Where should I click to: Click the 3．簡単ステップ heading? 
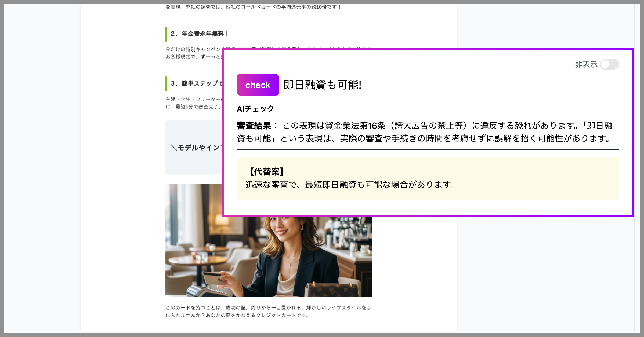[x=197, y=84]
